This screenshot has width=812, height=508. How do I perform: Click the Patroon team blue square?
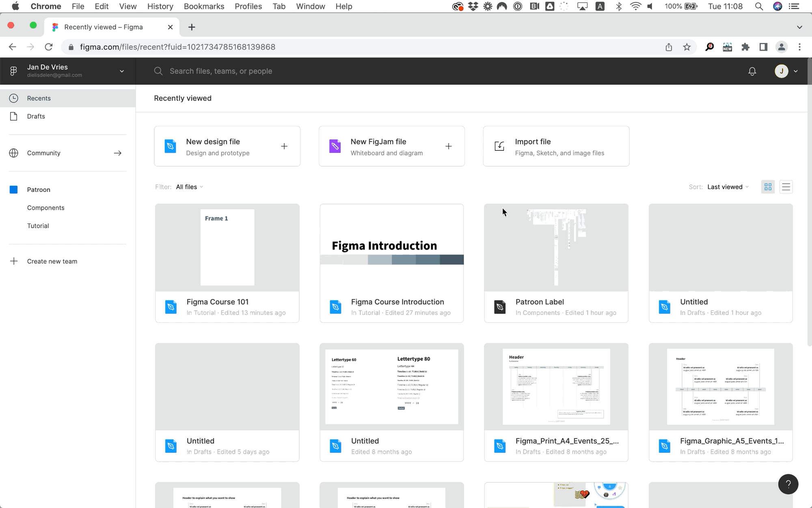coord(14,190)
